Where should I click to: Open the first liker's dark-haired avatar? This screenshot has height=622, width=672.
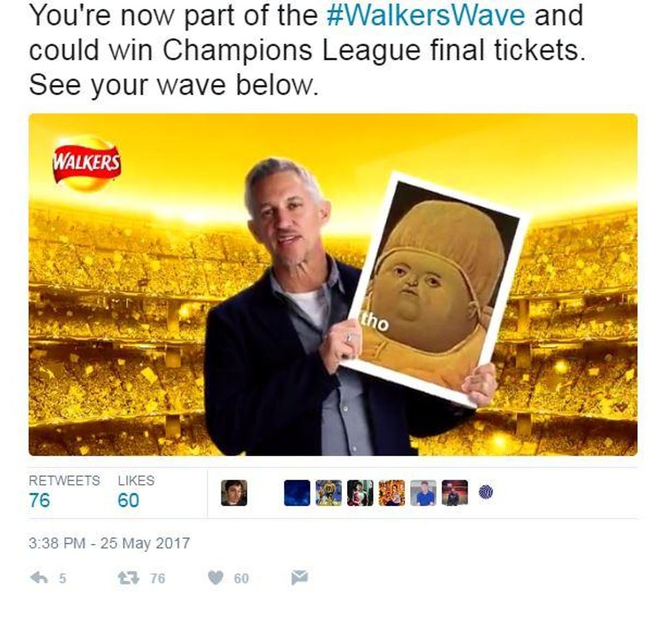pyautogui.click(x=234, y=493)
